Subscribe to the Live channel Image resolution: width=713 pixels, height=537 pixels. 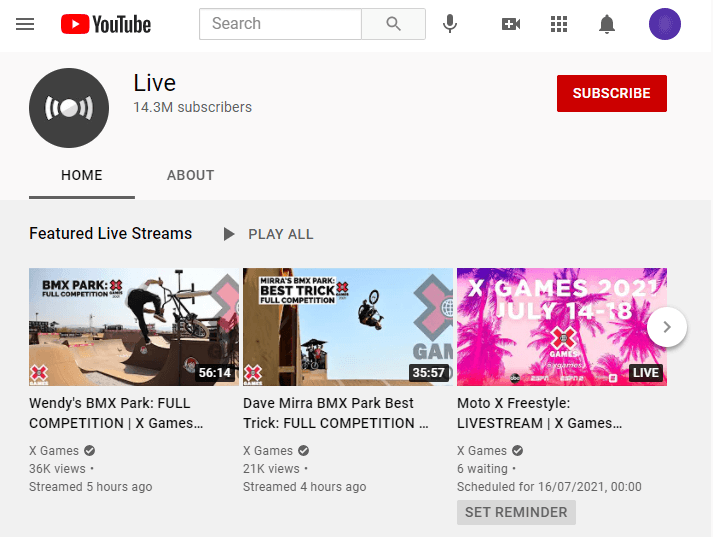pyautogui.click(x=611, y=93)
